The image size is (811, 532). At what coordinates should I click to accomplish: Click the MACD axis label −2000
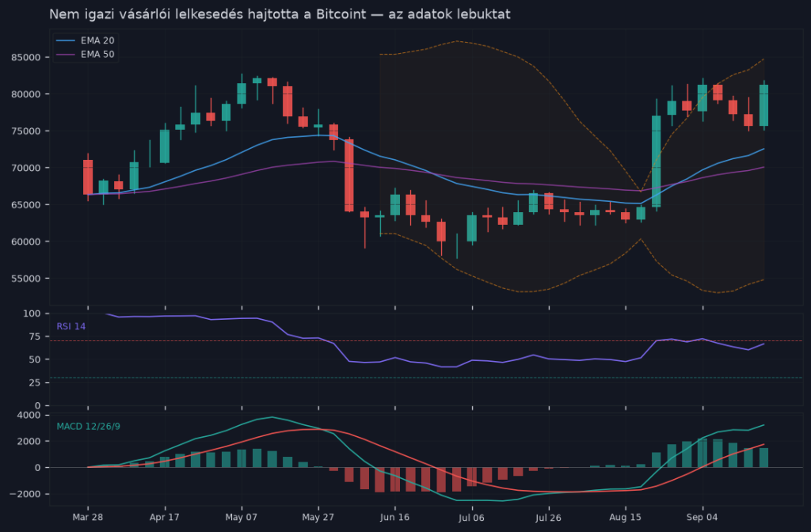[25, 494]
